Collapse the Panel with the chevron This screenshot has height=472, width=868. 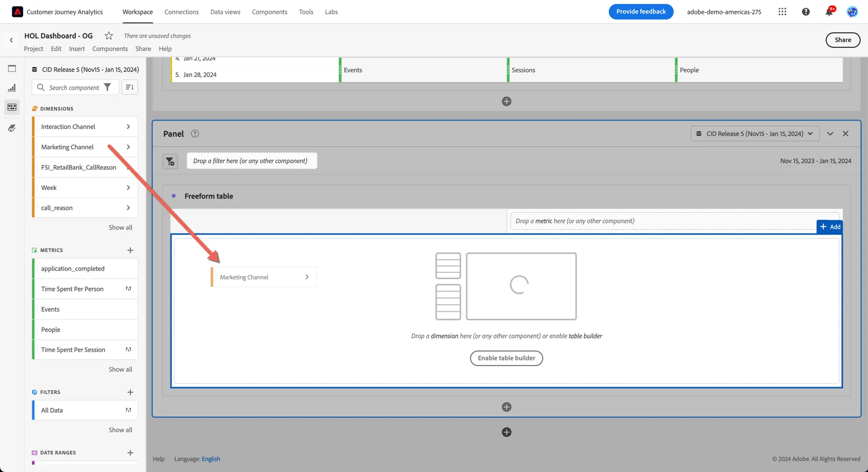pos(830,134)
